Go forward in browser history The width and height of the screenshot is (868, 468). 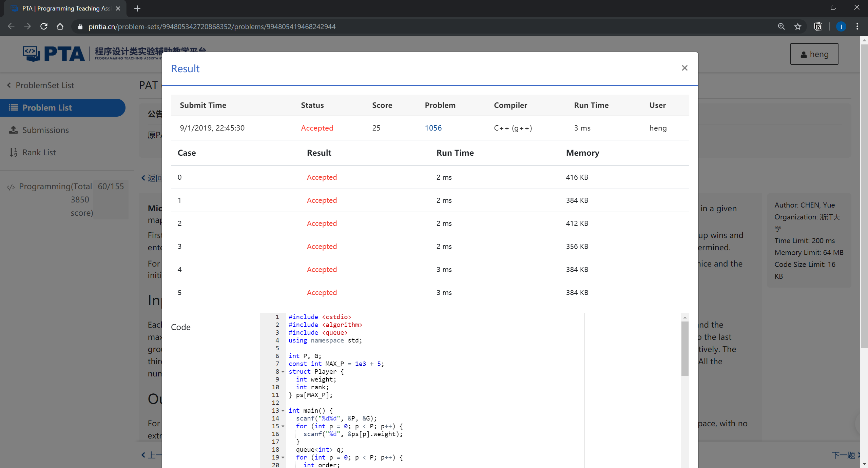(27, 26)
